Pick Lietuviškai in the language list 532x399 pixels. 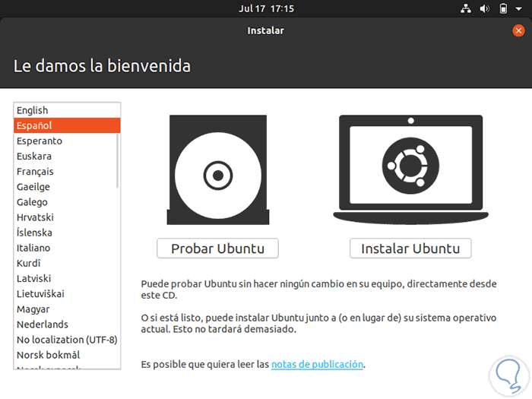(67, 293)
